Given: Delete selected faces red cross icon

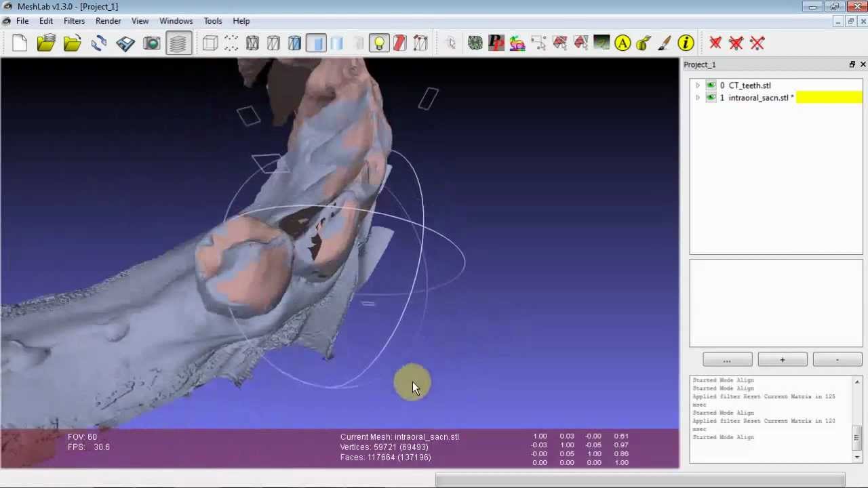Looking at the screenshot, I should [x=715, y=43].
